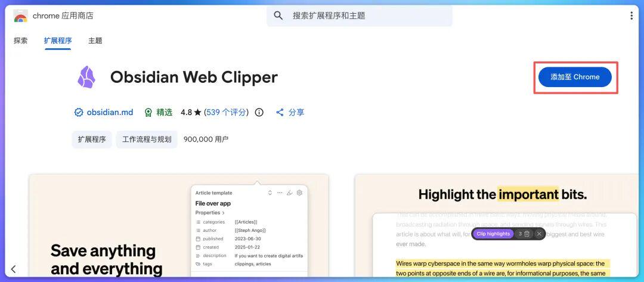Open the Save anything and everything screenshot
Image resolution: width=644 pixels, height=282 pixels.
[x=179, y=226]
